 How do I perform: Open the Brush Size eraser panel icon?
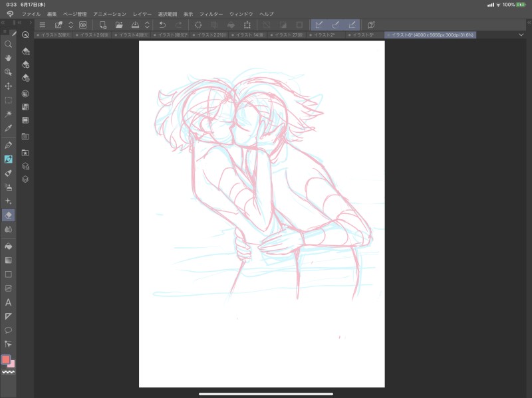click(x=25, y=78)
